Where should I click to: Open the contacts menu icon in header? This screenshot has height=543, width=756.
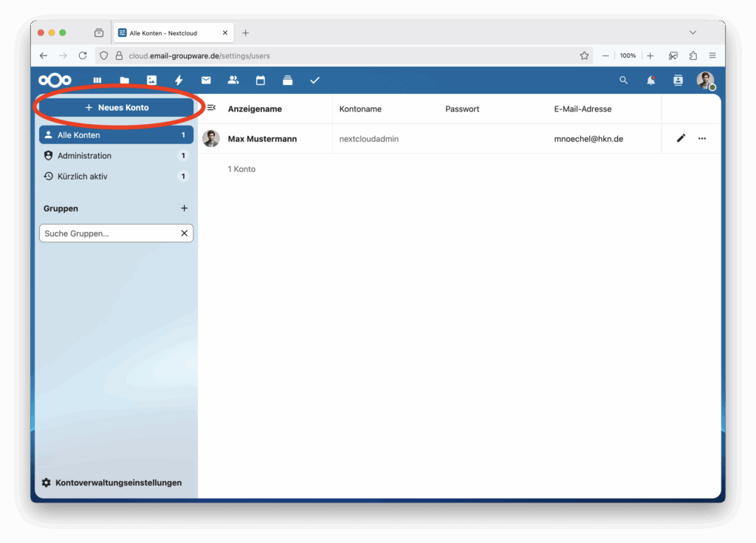[678, 80]
